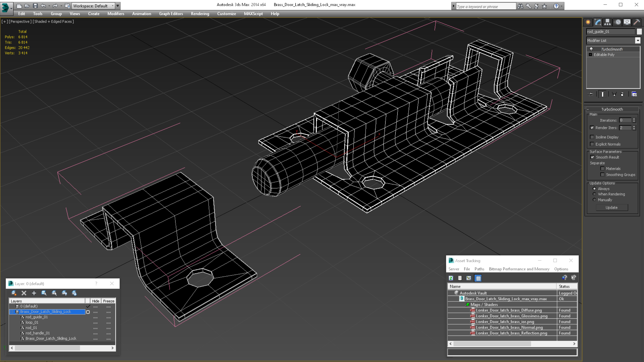Expand the Editable Poly plus box
Screen dimensions: 644x362
[x=591, y=55]
